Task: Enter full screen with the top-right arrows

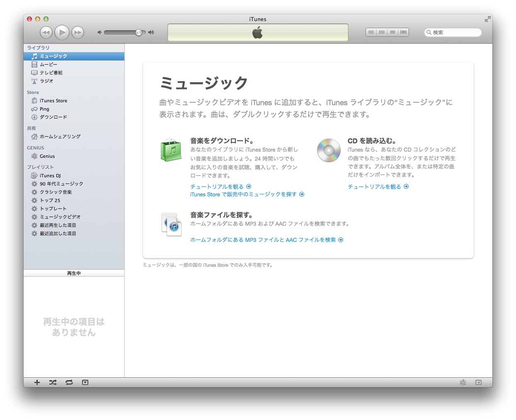Action: (487, 19)
